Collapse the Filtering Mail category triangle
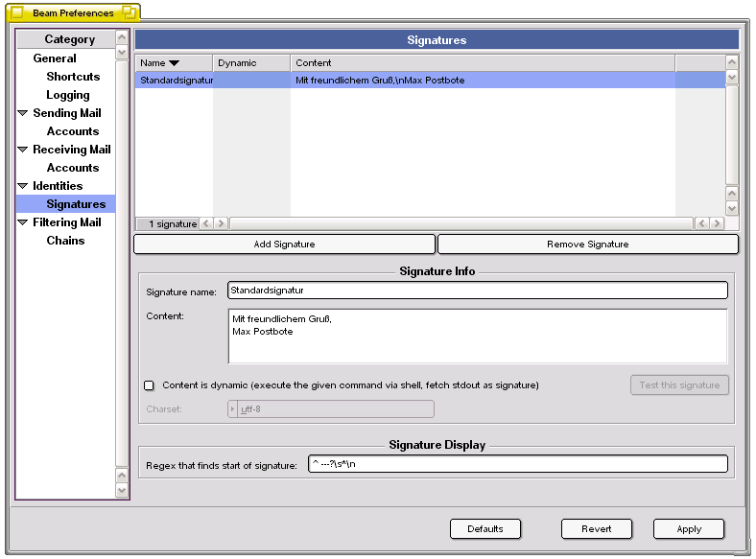Screen dimensions: 756x559 23,222
